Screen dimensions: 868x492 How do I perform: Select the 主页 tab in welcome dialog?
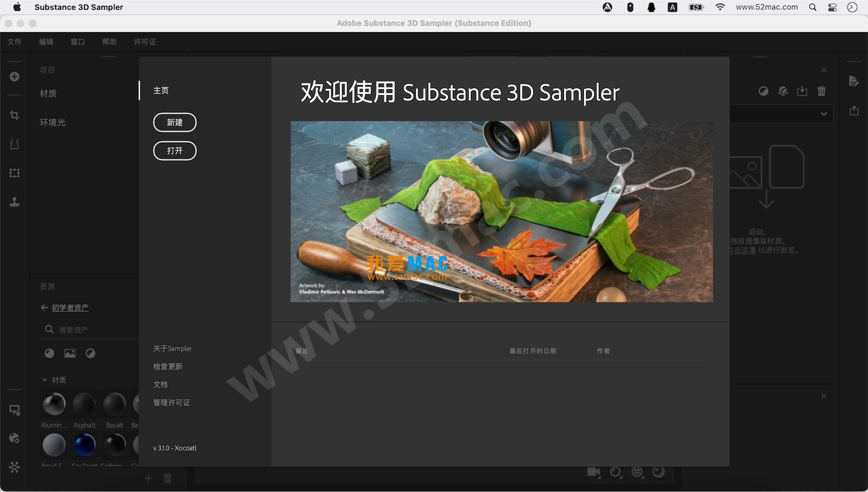click(161, 90)
